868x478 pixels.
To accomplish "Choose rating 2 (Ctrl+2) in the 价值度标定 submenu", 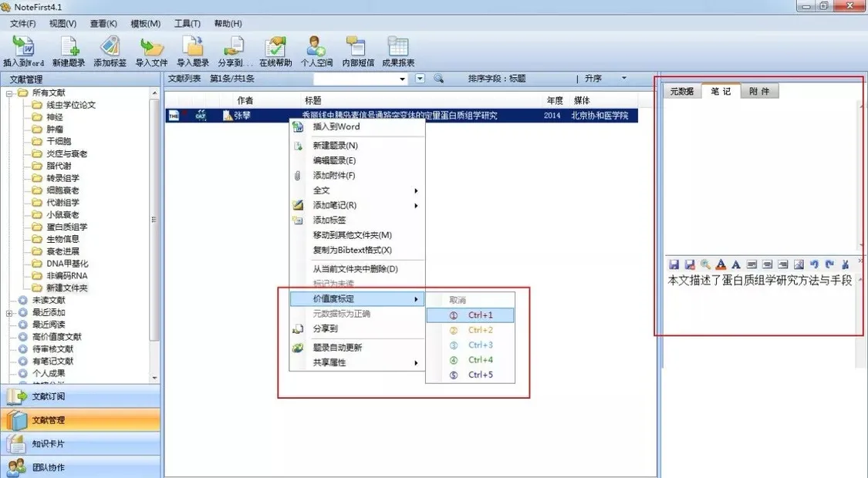I will point(471,330).
